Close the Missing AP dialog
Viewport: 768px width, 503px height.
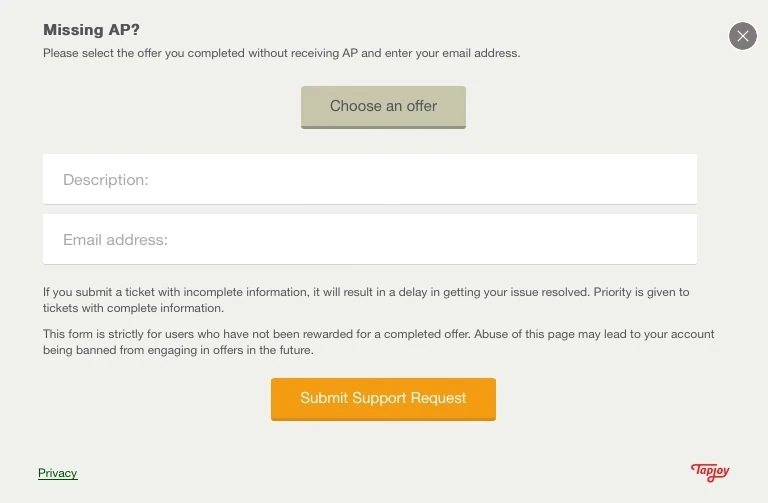(x=742, y=37)
